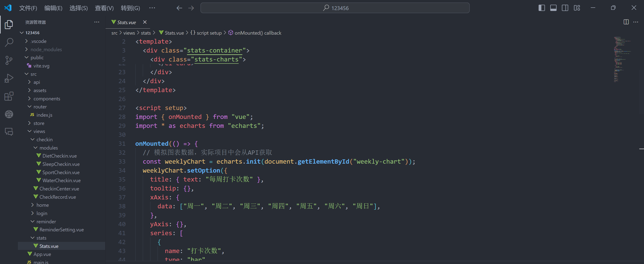Expand the components folder
This screenshot has height=264, width=644.
click(47, 99)
